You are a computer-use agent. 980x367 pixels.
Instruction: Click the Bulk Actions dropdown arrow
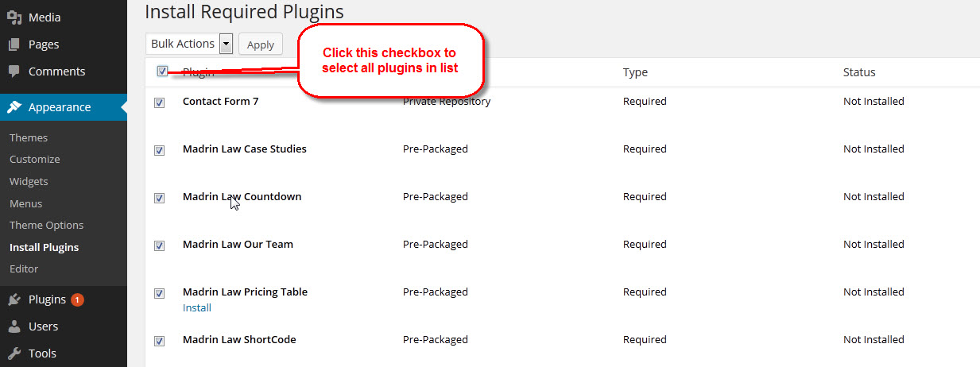226,44
